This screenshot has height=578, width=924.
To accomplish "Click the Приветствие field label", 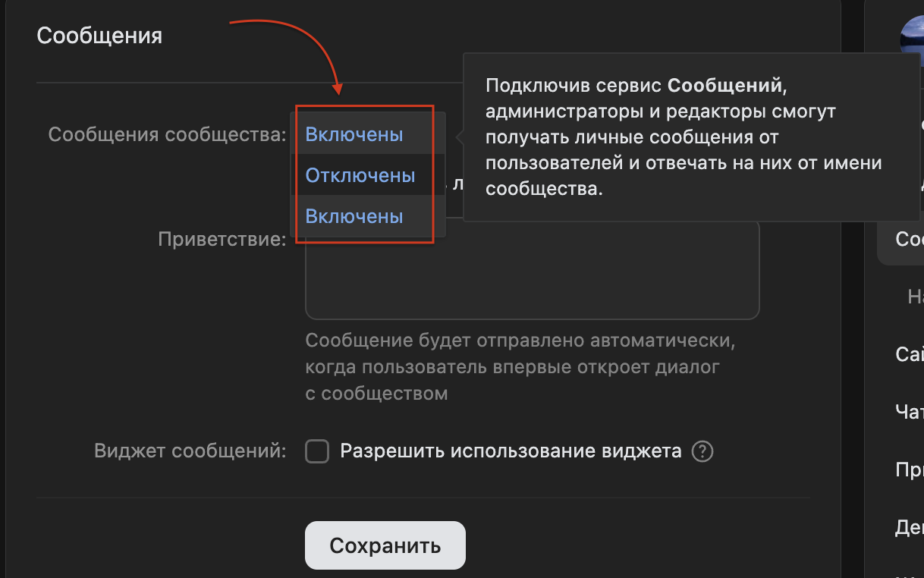I will click(222, 240).
